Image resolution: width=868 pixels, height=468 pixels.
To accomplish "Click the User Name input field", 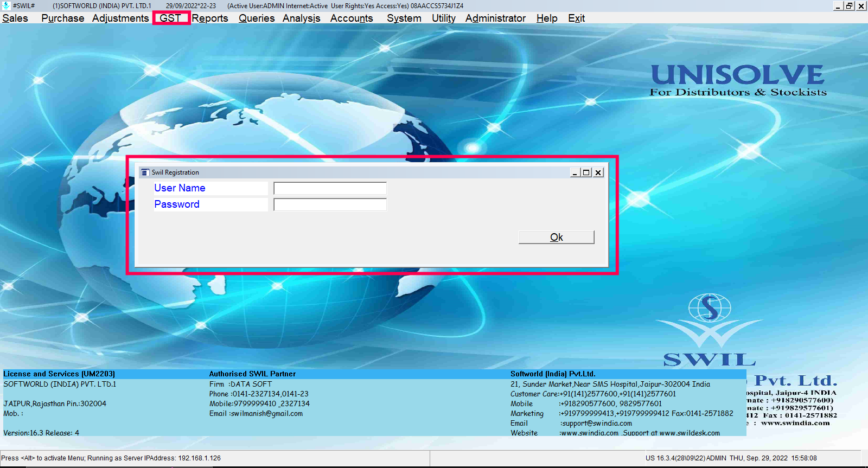I will click(330, 188).
